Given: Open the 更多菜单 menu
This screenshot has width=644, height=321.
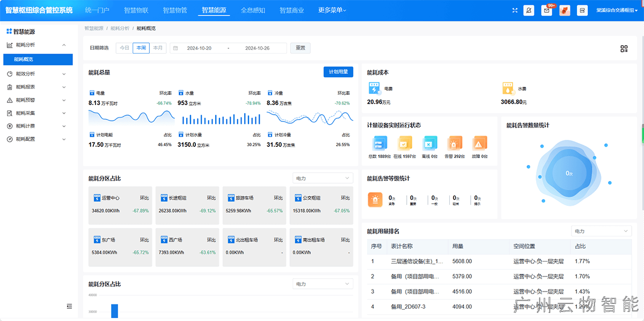Looking at the screenshot, I should [330, 9].
